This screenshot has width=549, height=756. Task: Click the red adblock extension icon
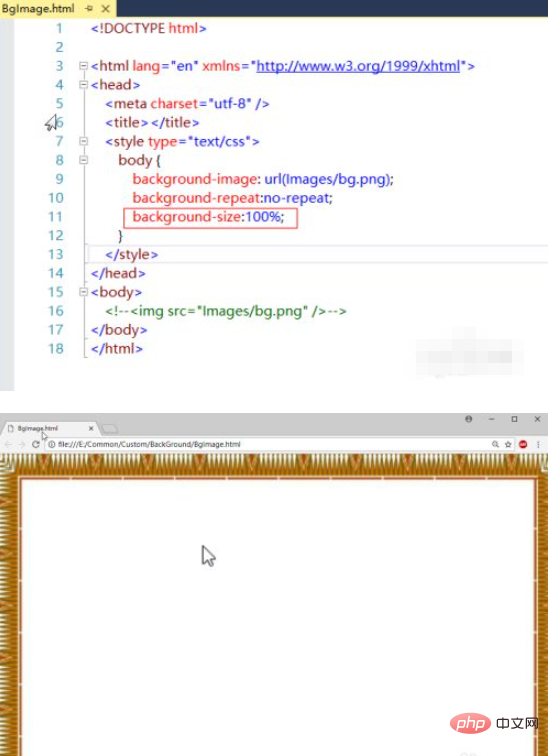[x=523, y=445]
